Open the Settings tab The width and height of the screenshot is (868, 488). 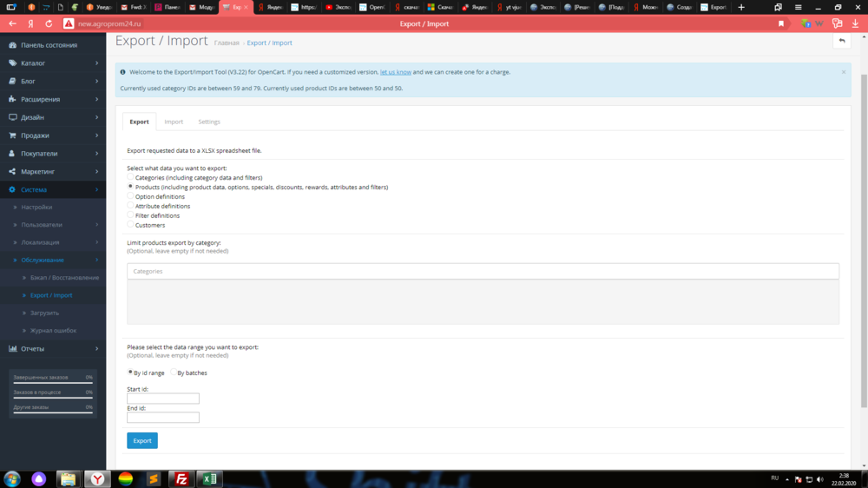209,122
